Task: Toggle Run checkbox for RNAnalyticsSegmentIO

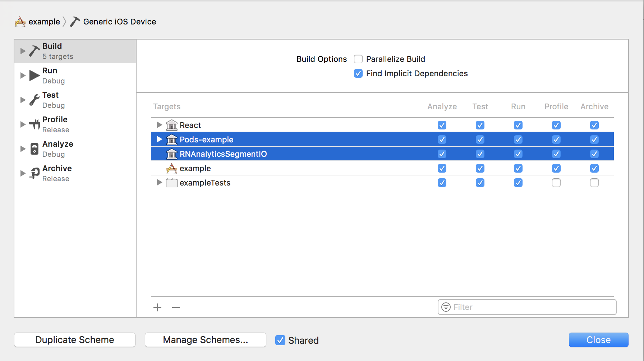Action: pyautogui.click(x=518, y=154)
